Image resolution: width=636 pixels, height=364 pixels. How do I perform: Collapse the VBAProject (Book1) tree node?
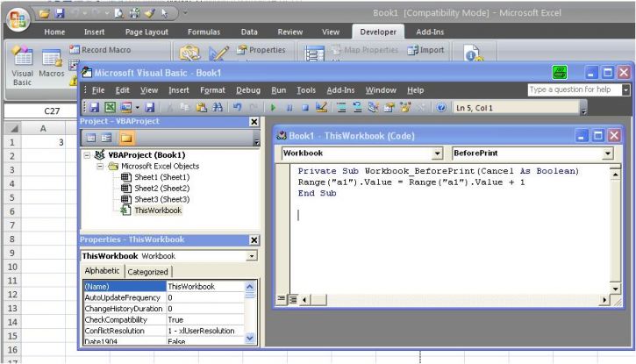point(87,155)
